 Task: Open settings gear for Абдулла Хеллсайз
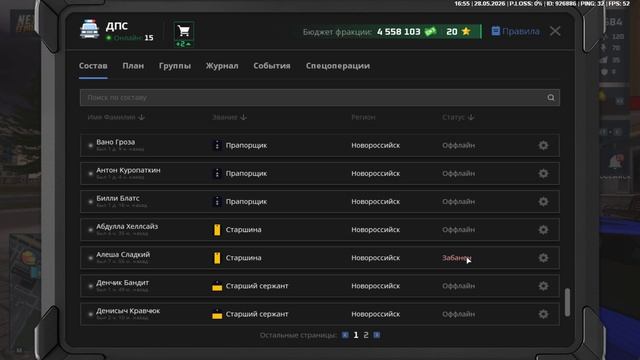click(543, 230)
